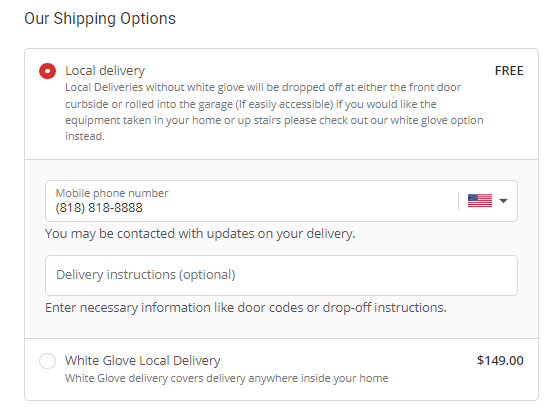Image resolution: width=557 pixels, height=414 pixels.
Task: Click the White Glove Local Delivery title
Action: (142, 360)
